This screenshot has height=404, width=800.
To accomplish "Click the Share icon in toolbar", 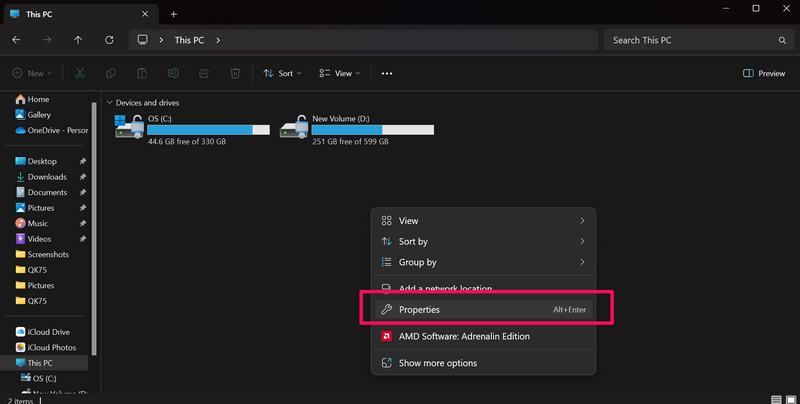I will pyautogui.click(x=204, y=73).
